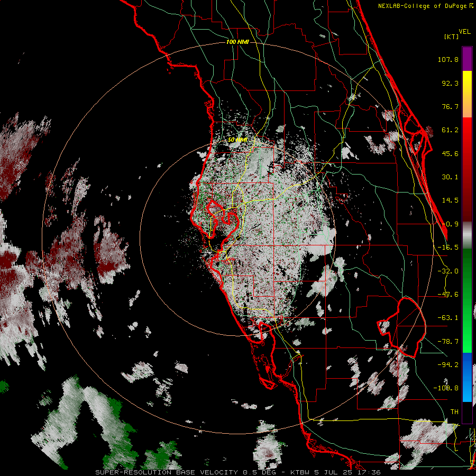This screenshot has width=476, height=476.
Task: Click the 50 NMI range ring label
Action: [237, 140]
